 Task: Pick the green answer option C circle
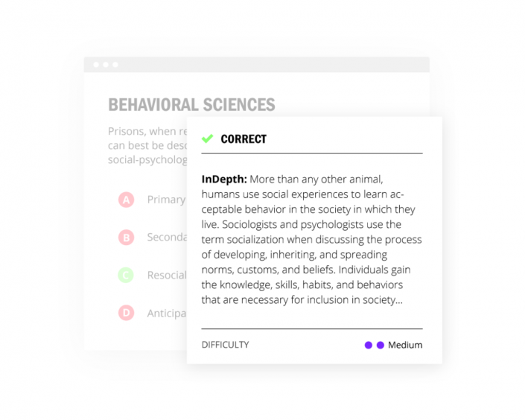(126, 276)
